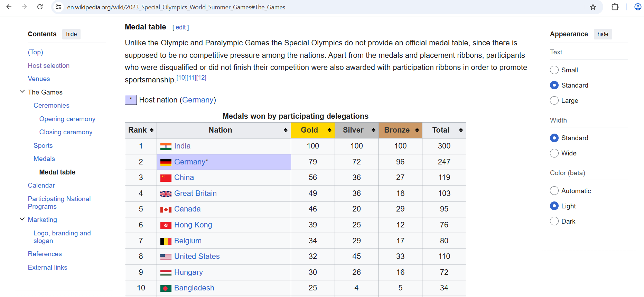
Task: Collapse the Marketing section in contents
Action: coord(22,219)
